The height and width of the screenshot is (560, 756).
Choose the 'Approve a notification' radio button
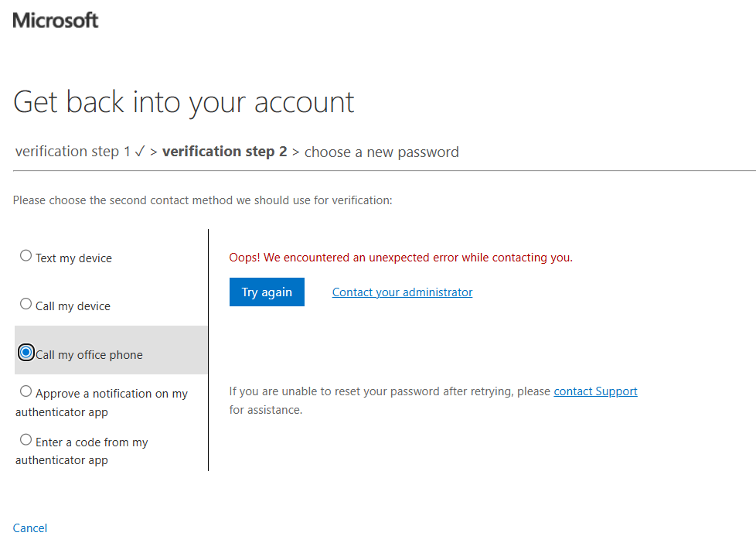(26, 391)
